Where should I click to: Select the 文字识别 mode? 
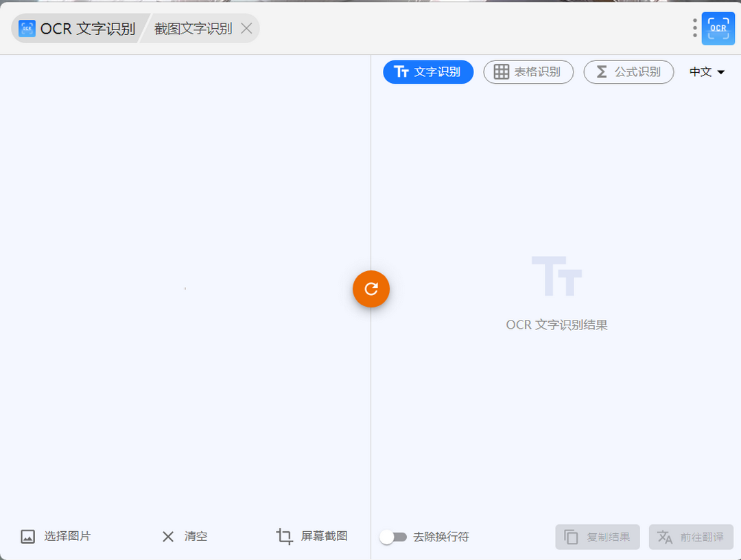pyautogui.click(x=428, y=72)
